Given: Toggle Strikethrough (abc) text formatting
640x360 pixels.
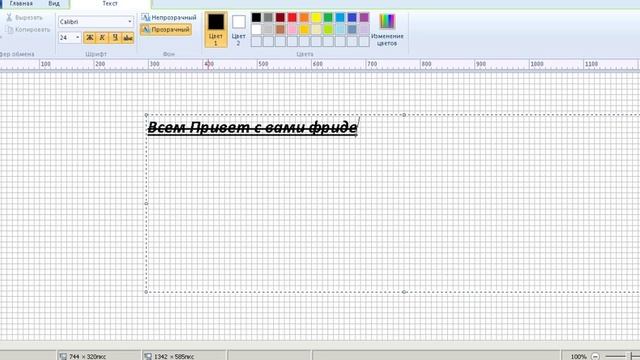Looking at the screenshot, I should [128, 38].
